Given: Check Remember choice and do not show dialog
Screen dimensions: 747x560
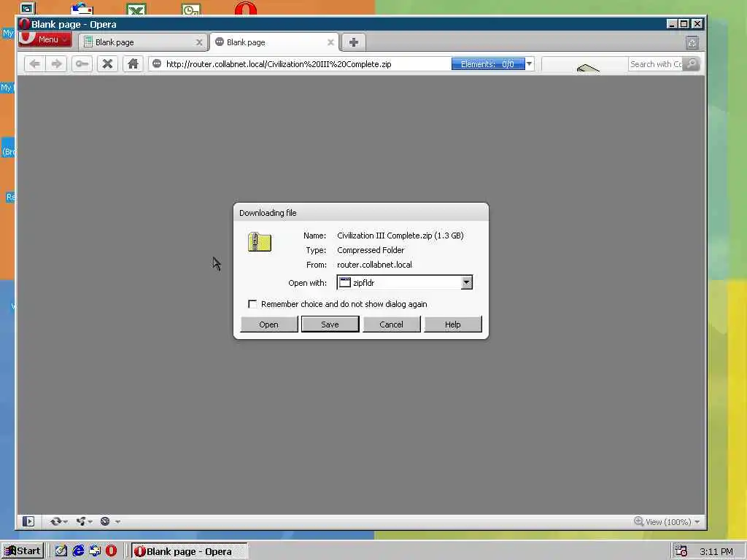Looking at the screenshot, I should pos(252,304).
